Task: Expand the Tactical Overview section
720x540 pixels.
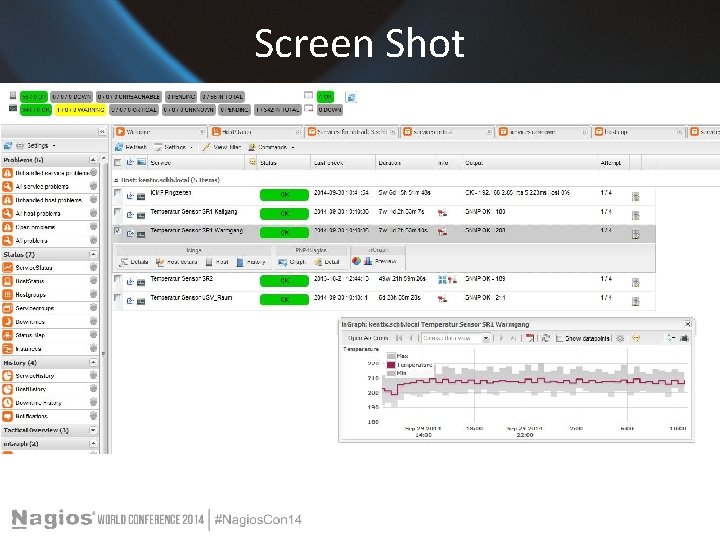Action: click(93, 430)
